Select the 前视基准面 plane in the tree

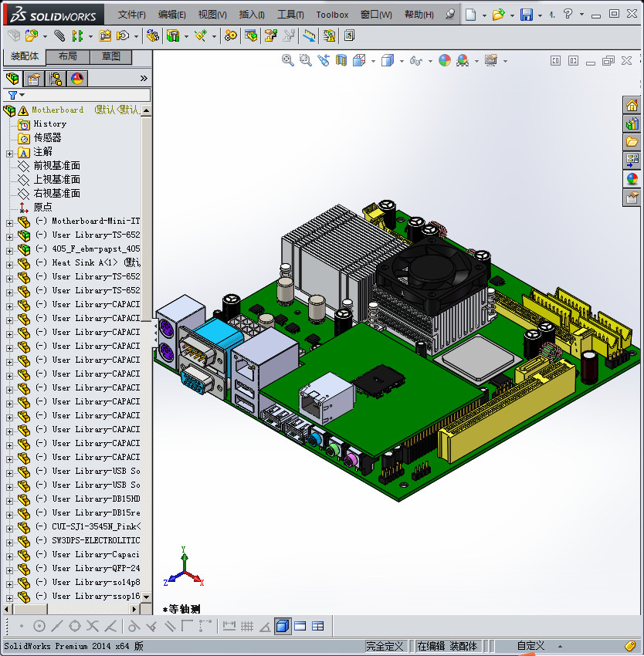56,166
